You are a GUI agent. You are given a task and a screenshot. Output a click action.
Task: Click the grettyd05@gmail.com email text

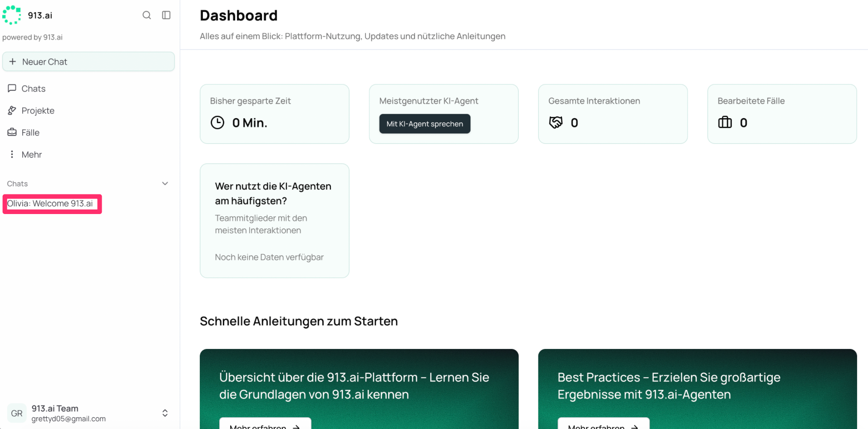69,419
